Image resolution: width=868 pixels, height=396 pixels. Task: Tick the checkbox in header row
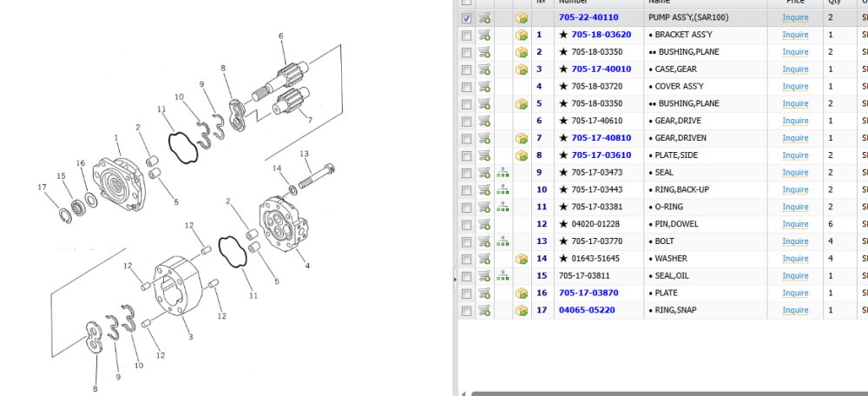(467, 2)
